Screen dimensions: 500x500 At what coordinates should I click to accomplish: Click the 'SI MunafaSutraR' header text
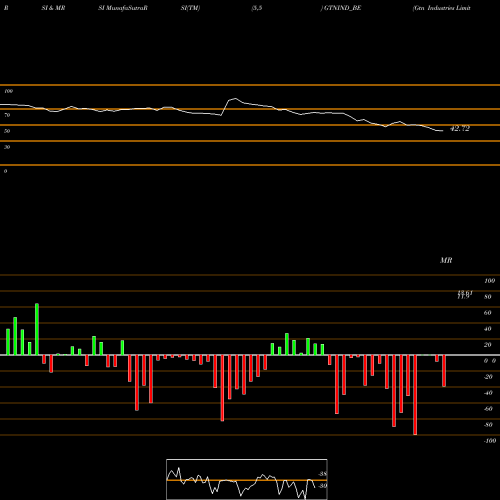point(123,8)
